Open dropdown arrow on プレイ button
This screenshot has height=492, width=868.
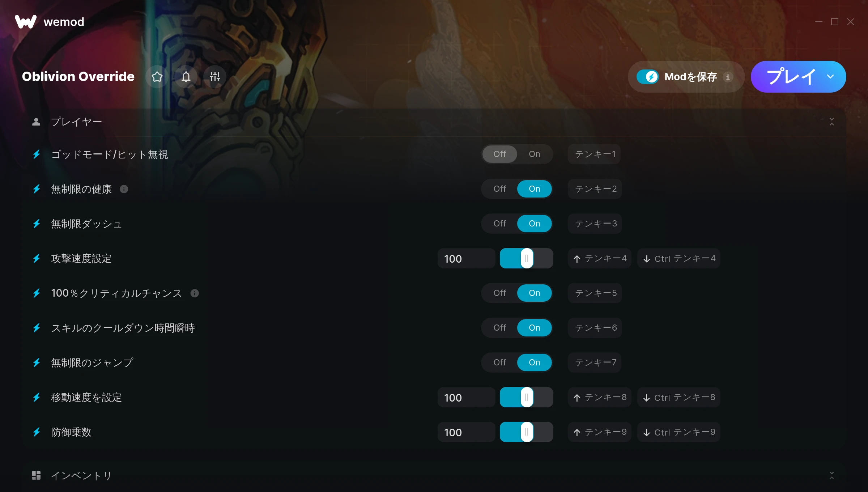[x=830, y=77]
